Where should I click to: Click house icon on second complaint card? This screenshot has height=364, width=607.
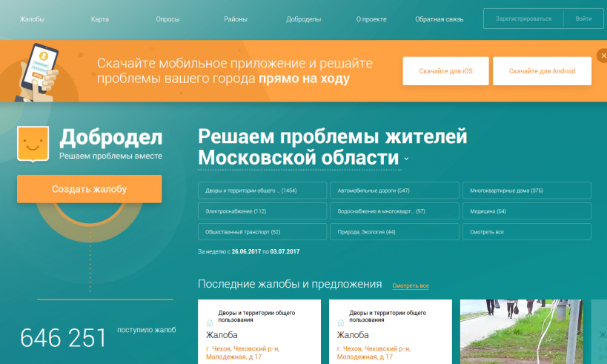(x=341, y=323)
